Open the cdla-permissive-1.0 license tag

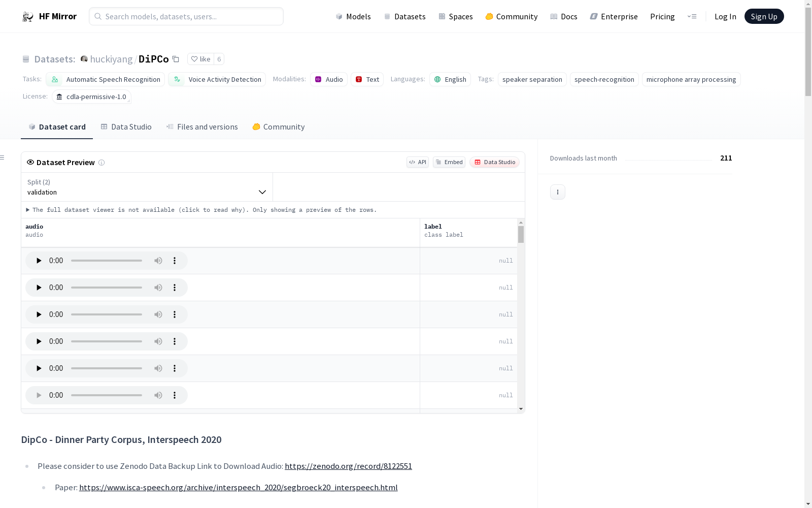(x=91, y=97)
